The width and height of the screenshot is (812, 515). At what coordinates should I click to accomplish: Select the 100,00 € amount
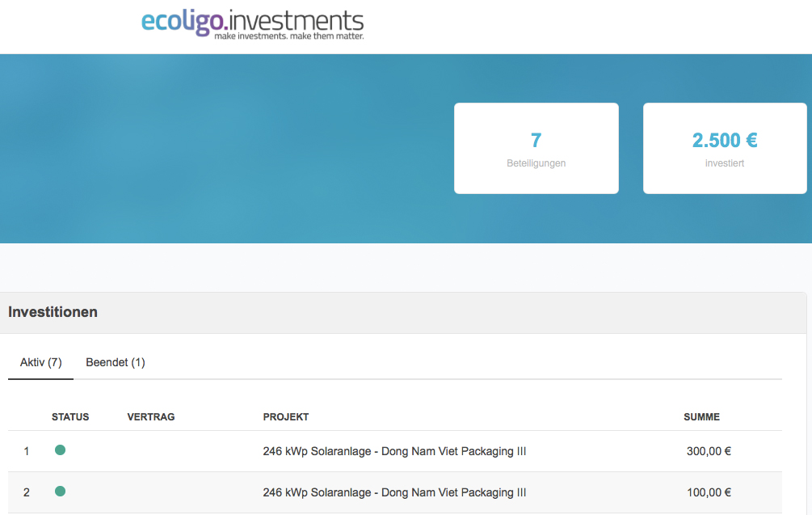tap(709, 492)
